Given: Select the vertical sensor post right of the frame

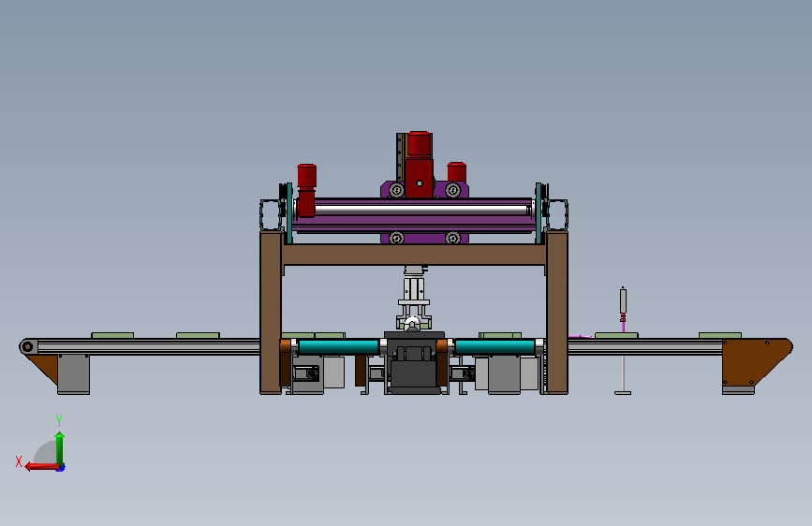Looking at the screenshot, I should click(623, 341).
